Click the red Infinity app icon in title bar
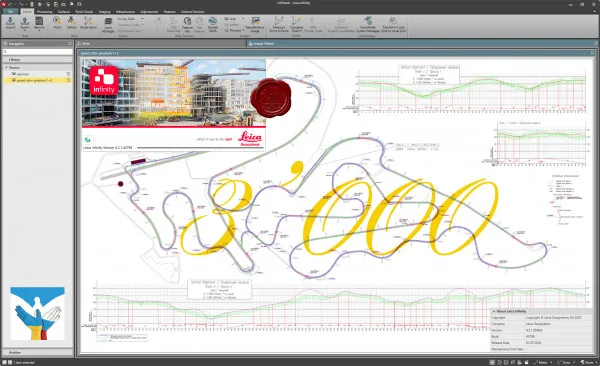Screen dimensions: 600x366 [3, 4]
